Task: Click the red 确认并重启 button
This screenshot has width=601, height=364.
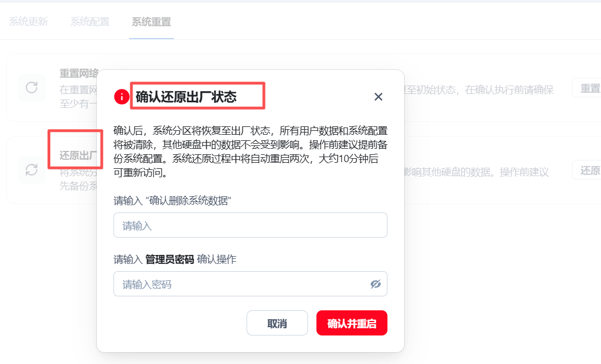Action: 352,323
